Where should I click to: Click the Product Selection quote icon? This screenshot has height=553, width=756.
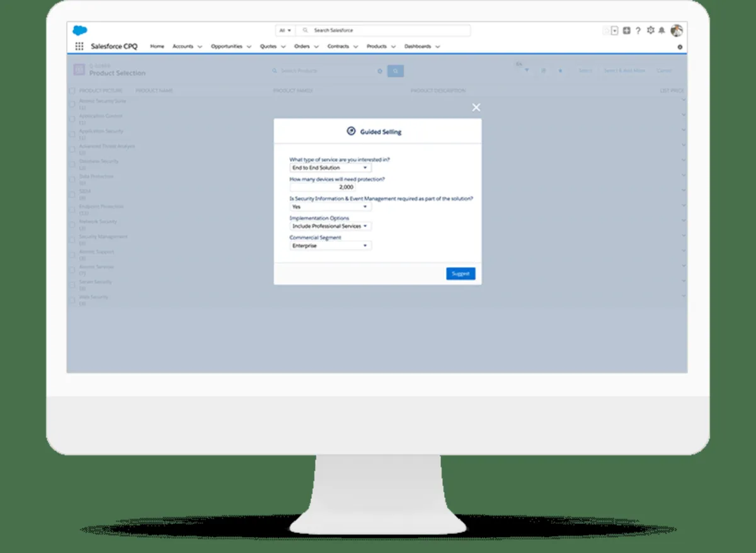(x=79, y=70)
